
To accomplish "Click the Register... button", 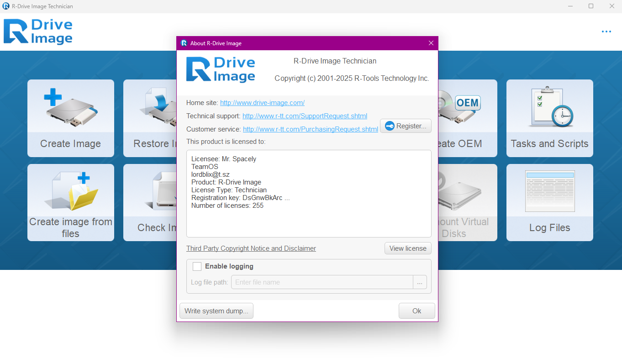I will (406, 126).
